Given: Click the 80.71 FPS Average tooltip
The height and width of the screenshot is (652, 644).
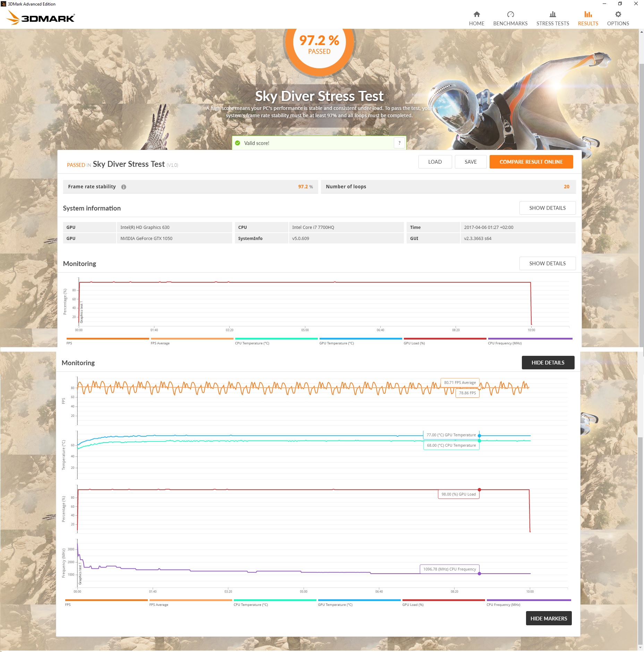Looking at the screenshot, I should [460, 383].
